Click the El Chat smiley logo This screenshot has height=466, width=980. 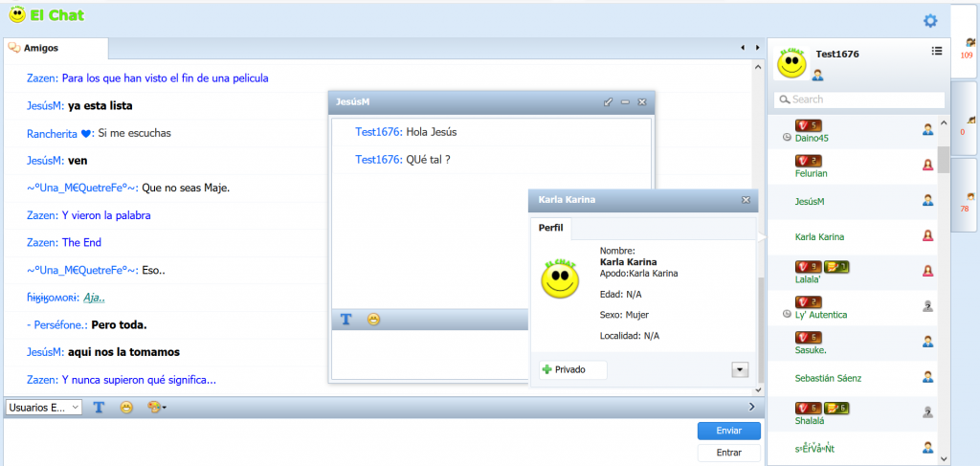(17, 15)
